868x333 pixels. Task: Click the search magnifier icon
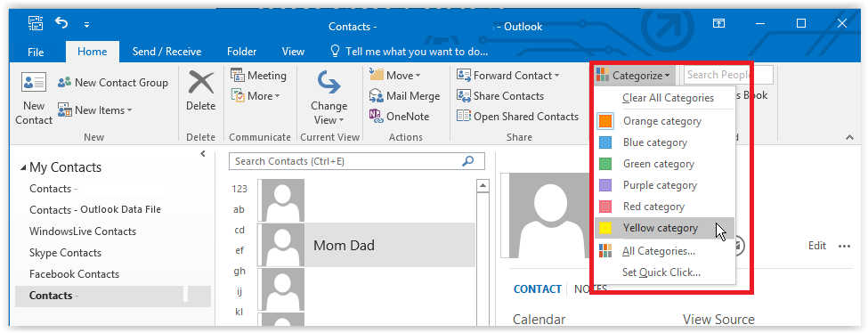click(468, 161)
